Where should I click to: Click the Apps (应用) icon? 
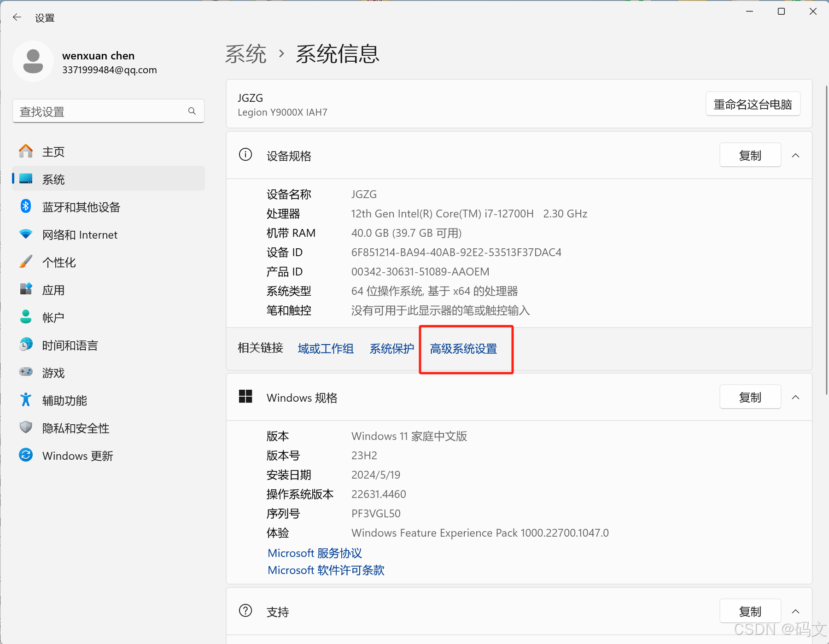26,289
